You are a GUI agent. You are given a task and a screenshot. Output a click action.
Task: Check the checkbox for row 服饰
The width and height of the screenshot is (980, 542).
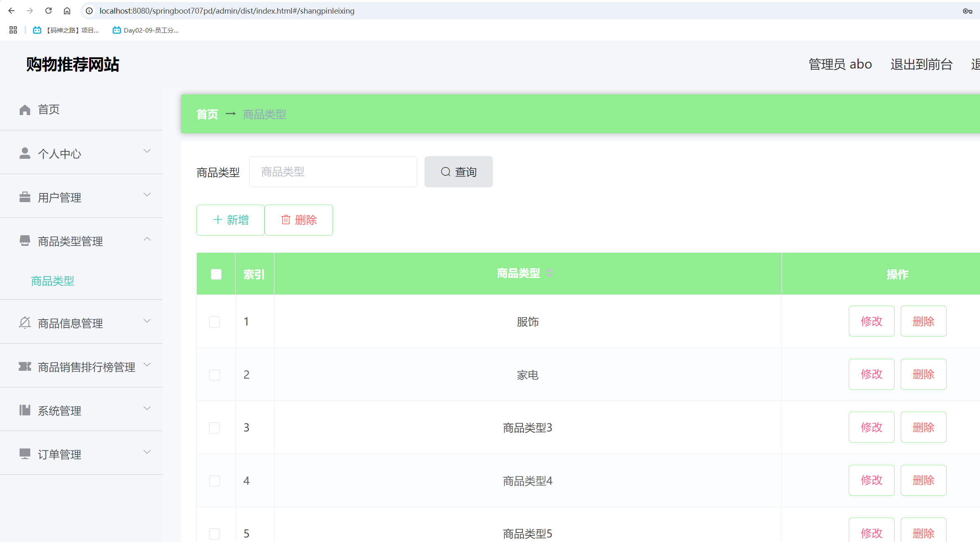pyautogui.click(x=215, y=322)
